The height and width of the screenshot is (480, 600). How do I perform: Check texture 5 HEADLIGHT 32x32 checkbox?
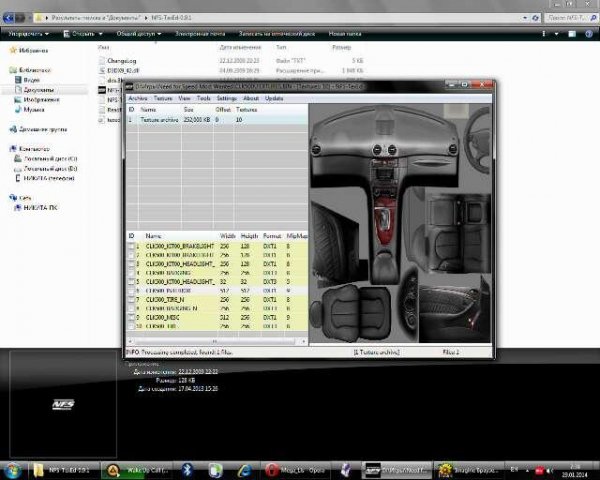(131, 282)
